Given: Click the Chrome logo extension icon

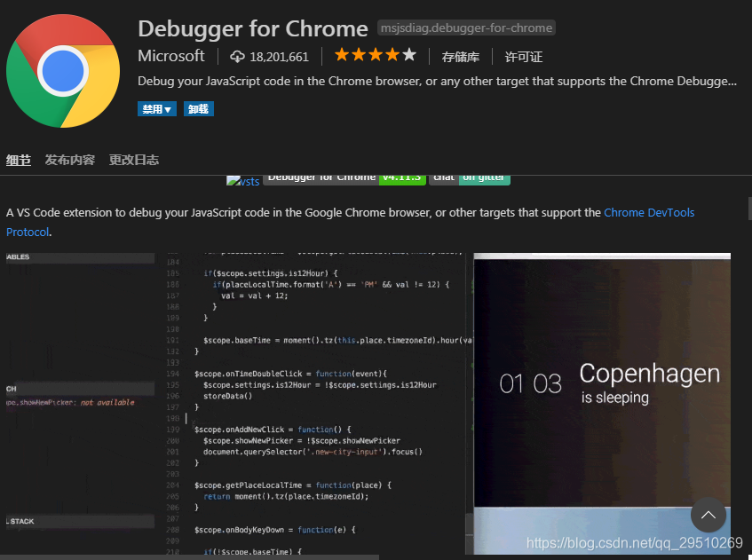Looking at the screenshot, I should point(63,71).
